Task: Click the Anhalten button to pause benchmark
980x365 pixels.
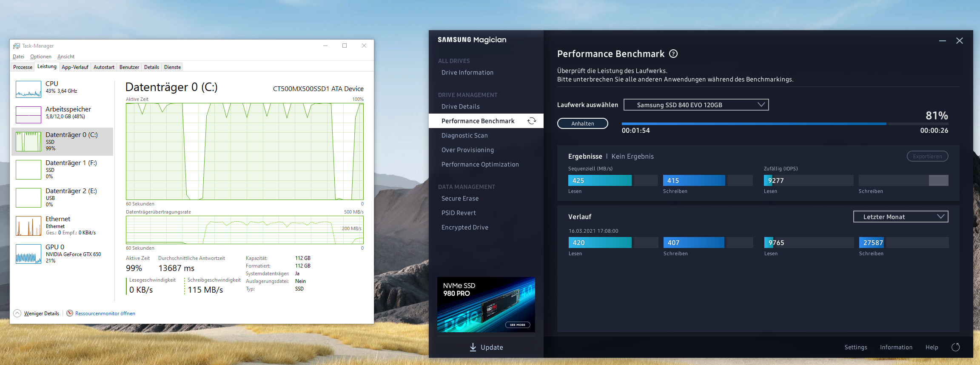Action: point(583,123)
